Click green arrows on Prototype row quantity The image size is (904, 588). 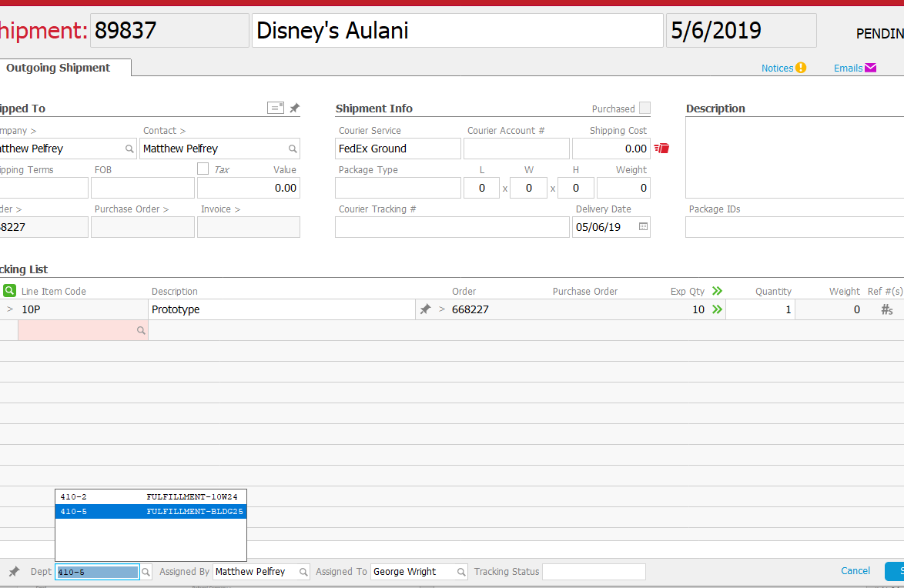pyautogui.click(x=717, y=309)
